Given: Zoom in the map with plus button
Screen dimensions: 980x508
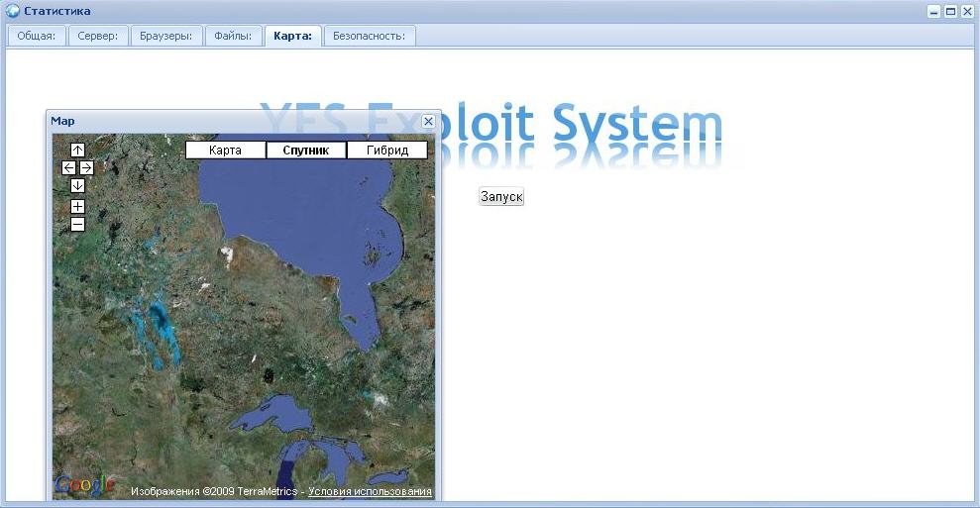Looking at the screenshot, I should click(77, 206).
